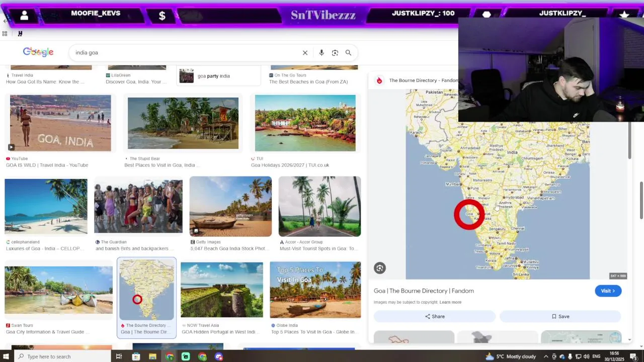Open Google Lens search by image icon

pos(335,53)
